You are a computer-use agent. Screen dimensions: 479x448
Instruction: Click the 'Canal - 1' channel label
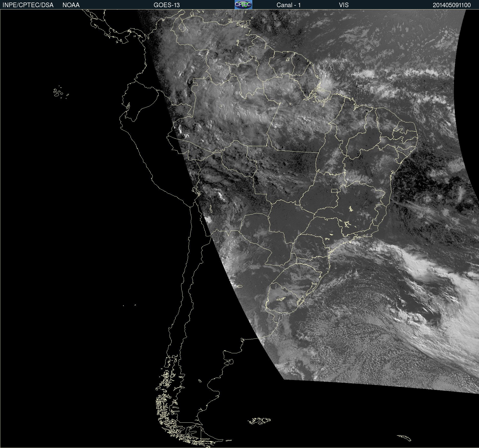[289, 5]
